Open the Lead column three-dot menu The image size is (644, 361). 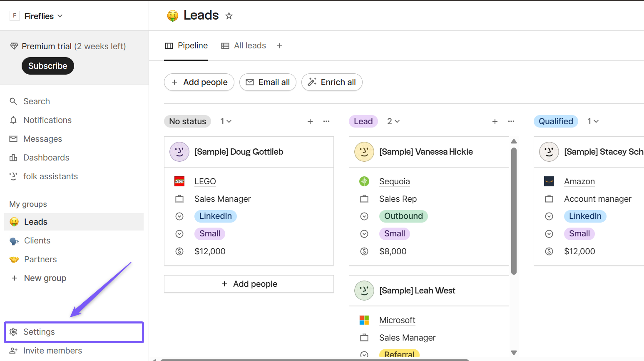(x=511, y=121)
